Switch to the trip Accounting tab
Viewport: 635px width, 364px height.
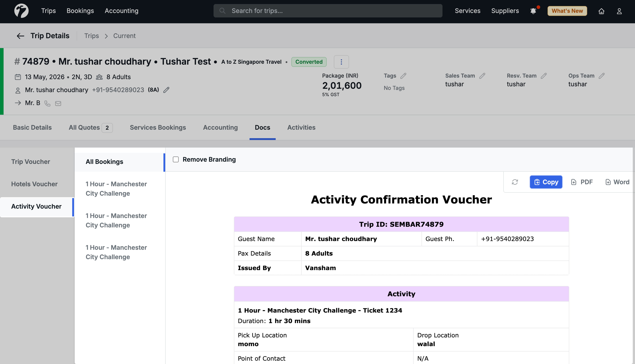220,127
